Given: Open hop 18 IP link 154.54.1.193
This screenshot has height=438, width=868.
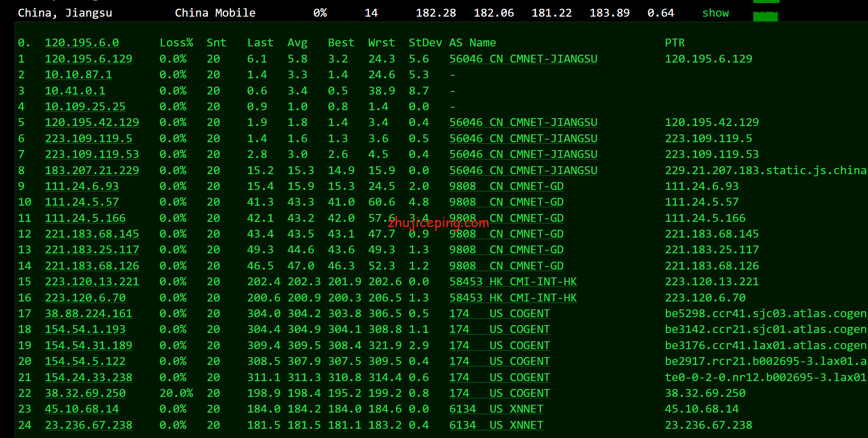Looking at the screenshot, I should click(x=85, y=329).
